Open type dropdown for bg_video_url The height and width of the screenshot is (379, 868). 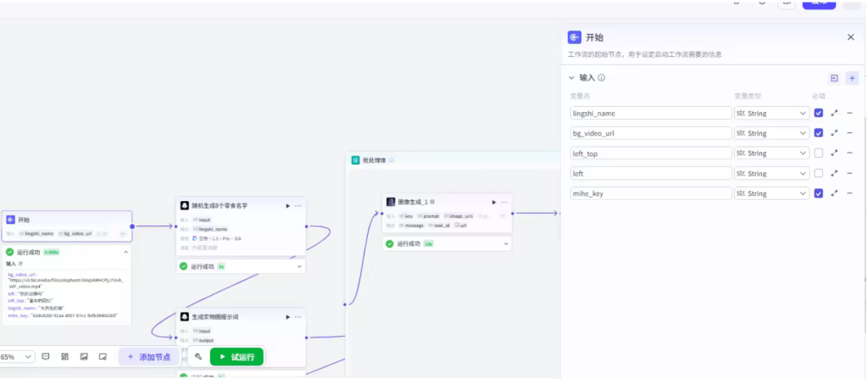pyautogui.click(x=771, y=133)
